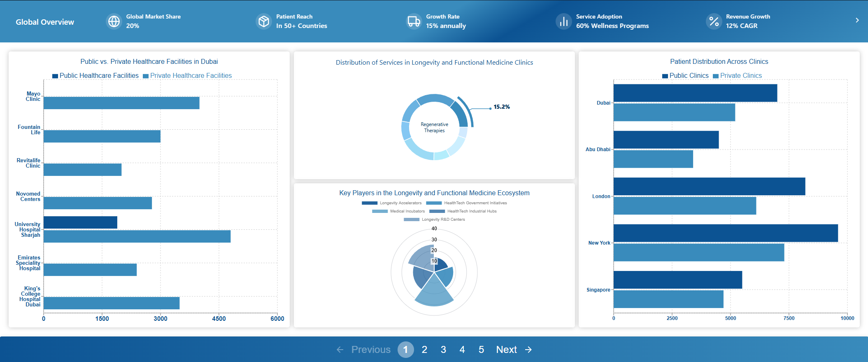Go to page 2
The height and width of the screenshot is (362, 868).
[x=424, y=350]
